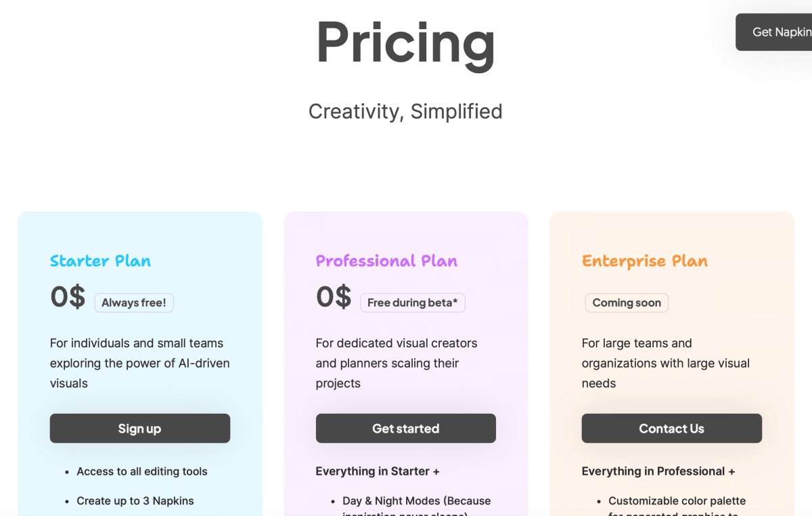Click the Create up to 3 Napkins item
The image size is (812, 516).
(135, 501)
